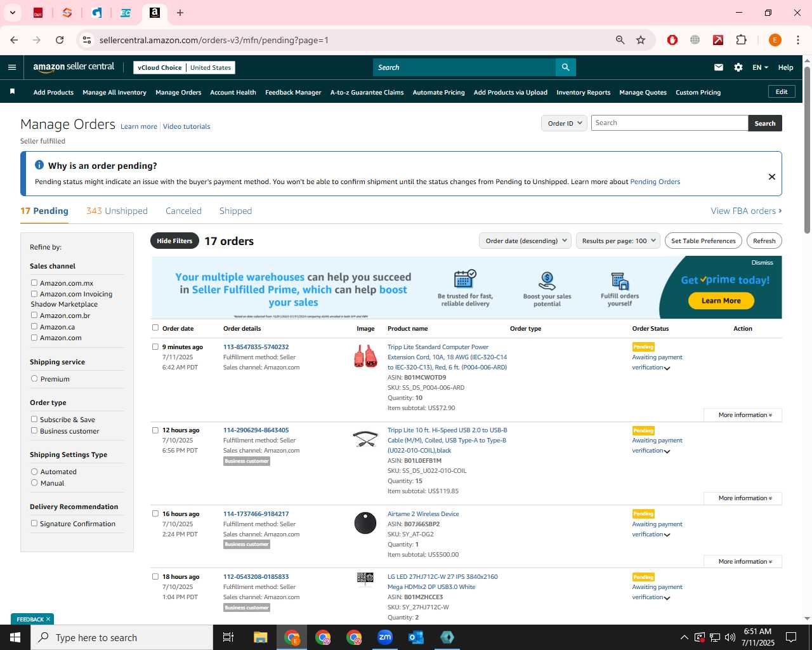The height and width of the screenshot is (650, 812).
Task: Open a new browser tab
Action: pyautogui.click(x=180, y=13)
